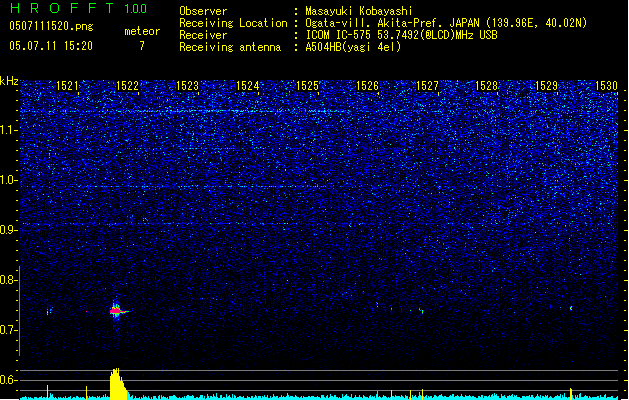Click the 1527 time axis marker
The image size is (629, 400).
coord(427,86)
